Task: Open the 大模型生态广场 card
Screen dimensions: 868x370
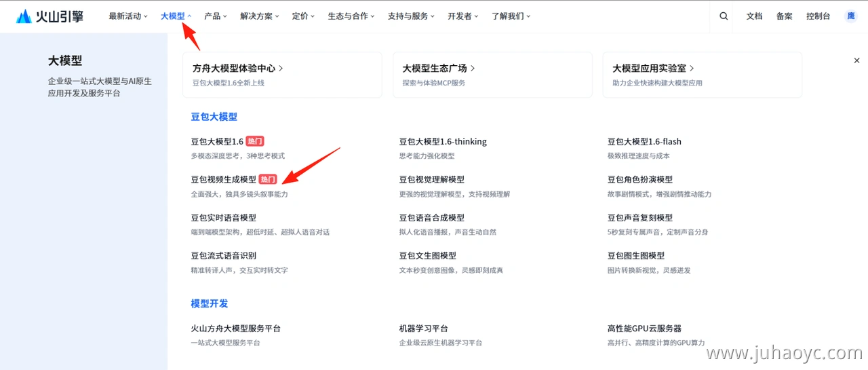Action: click(x=492, y=75)
